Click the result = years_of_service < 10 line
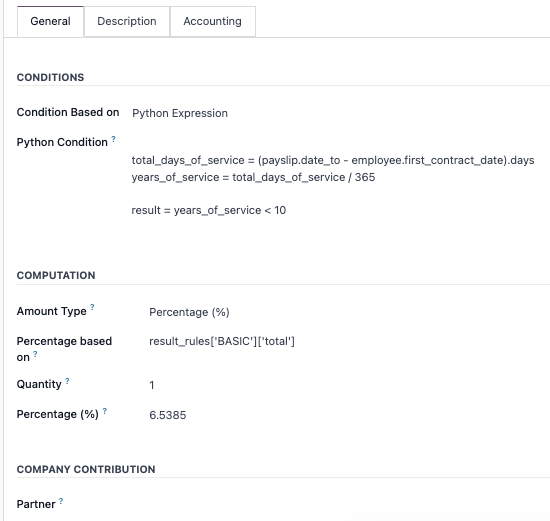The width and height of the screenshot is (550, 521). click(209, 210)
